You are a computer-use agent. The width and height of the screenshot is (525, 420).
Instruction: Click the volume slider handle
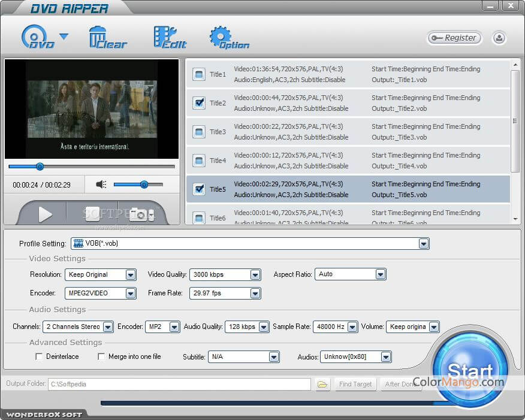coord(144,185)
